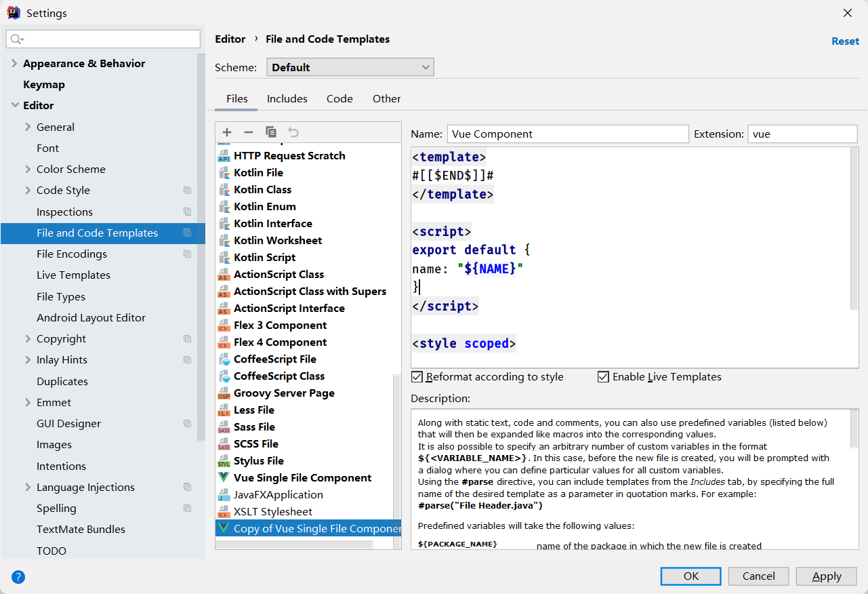Expand the Appearance & Behavior section
The image size is (868, 594).
(14, 63)
